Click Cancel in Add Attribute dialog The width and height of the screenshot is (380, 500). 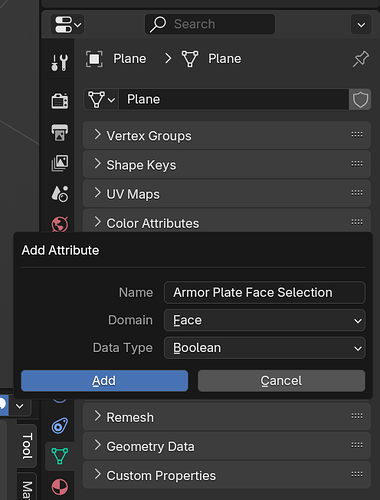[x=281, y=381]
